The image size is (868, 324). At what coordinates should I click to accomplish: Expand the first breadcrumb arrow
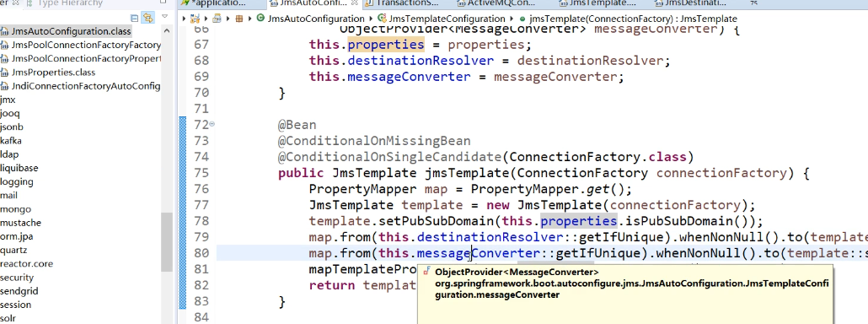coord(185,19)
